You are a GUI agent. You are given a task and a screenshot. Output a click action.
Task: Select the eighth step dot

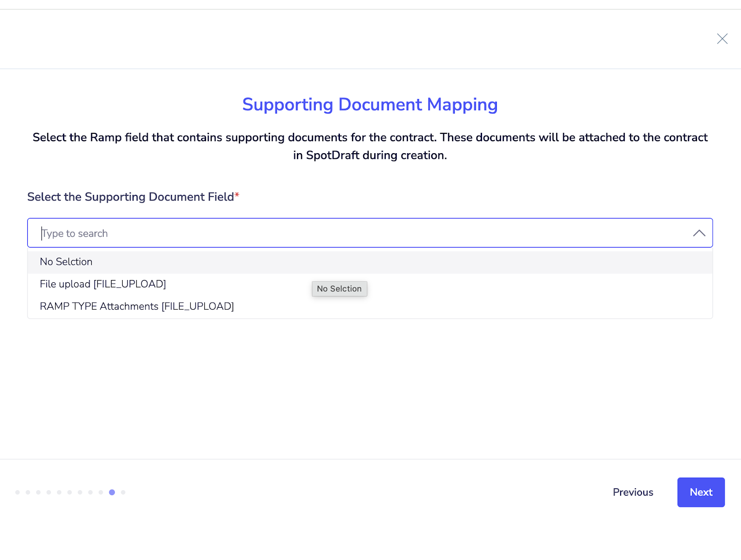point(90,492)
